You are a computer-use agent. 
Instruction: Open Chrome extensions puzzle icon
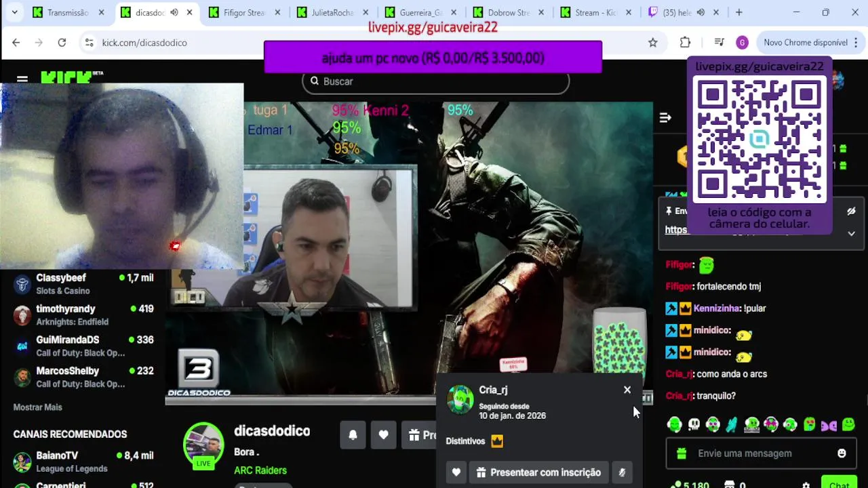tap(685, 42)
